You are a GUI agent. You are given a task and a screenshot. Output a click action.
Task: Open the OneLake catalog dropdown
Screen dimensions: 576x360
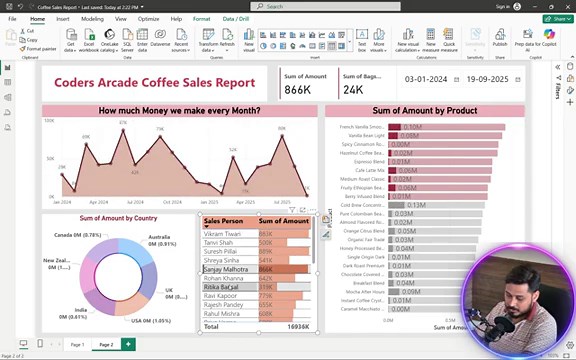tap(109, 40)
